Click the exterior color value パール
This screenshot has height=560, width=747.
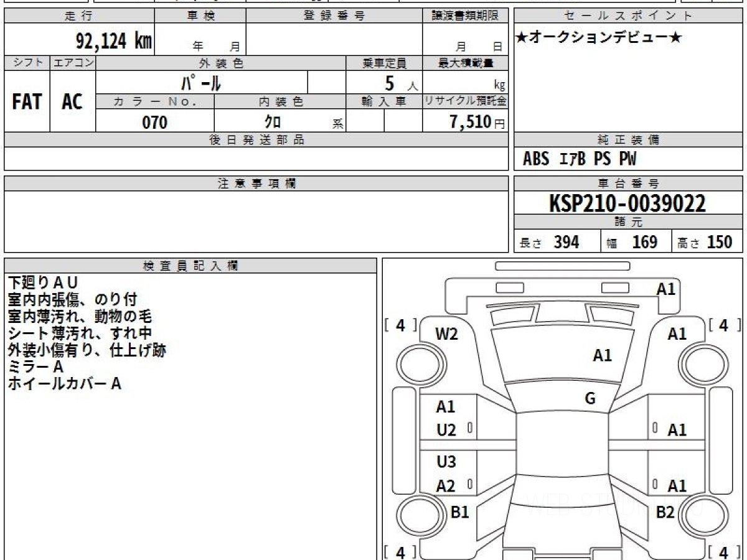tap(202, 82)
